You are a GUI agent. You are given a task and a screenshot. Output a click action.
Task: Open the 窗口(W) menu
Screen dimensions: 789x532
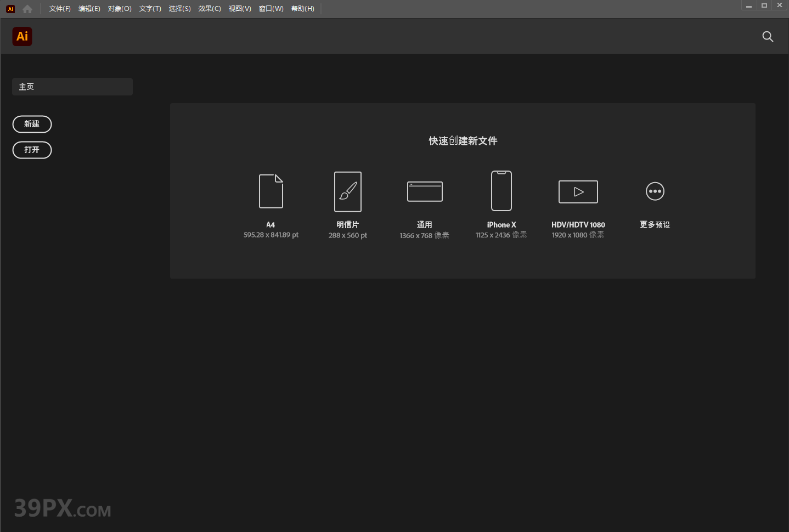click(x=271, y=9)
